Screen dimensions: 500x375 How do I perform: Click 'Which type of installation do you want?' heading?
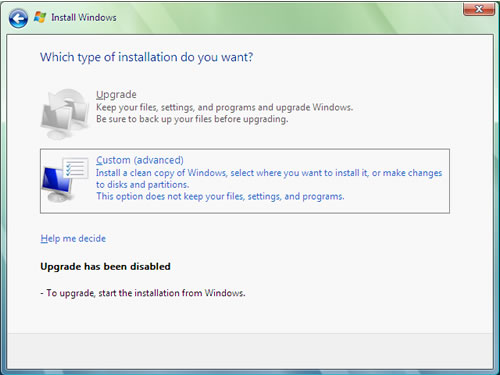pyautogui.click(x=147, y=57)
